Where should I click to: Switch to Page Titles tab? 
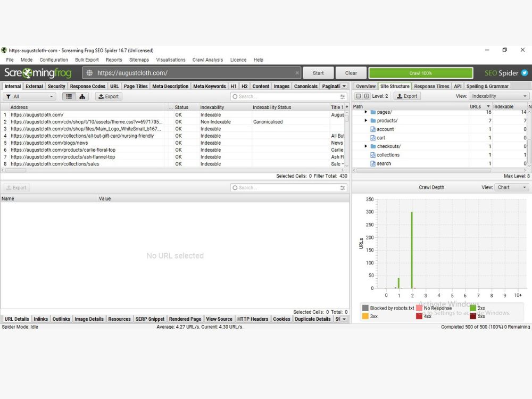136,86
